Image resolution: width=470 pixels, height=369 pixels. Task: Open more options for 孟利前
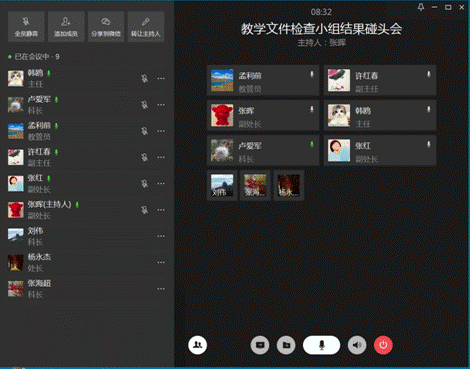tap(161, 131)
